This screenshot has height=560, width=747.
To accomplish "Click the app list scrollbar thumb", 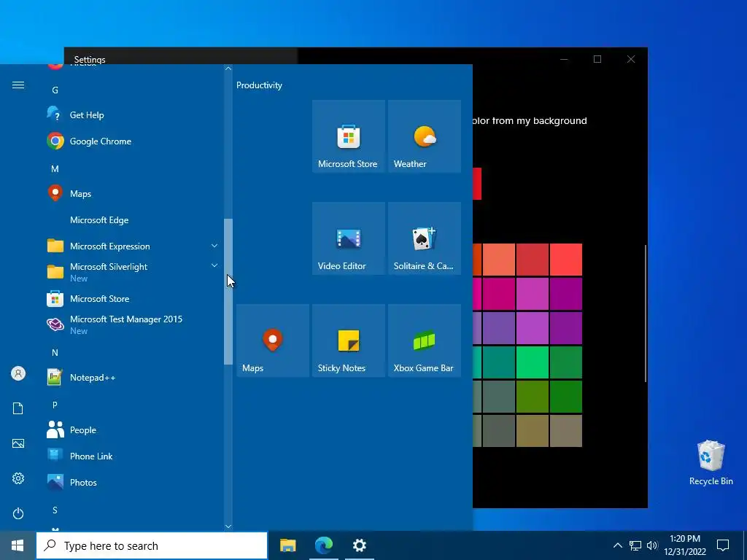I will click(228, 292).
